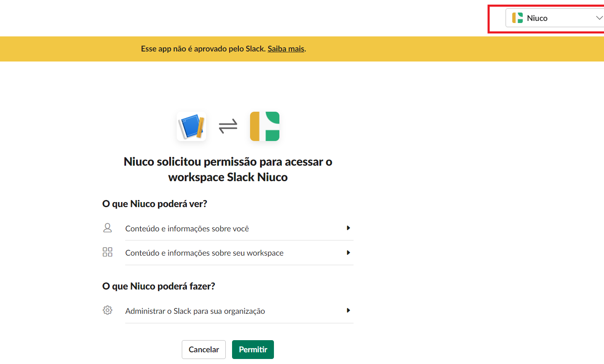The height and width of the screenshot is (364, 604).
Task: Click the large Niuco workspace logo
Action: (x=265, y=126)
